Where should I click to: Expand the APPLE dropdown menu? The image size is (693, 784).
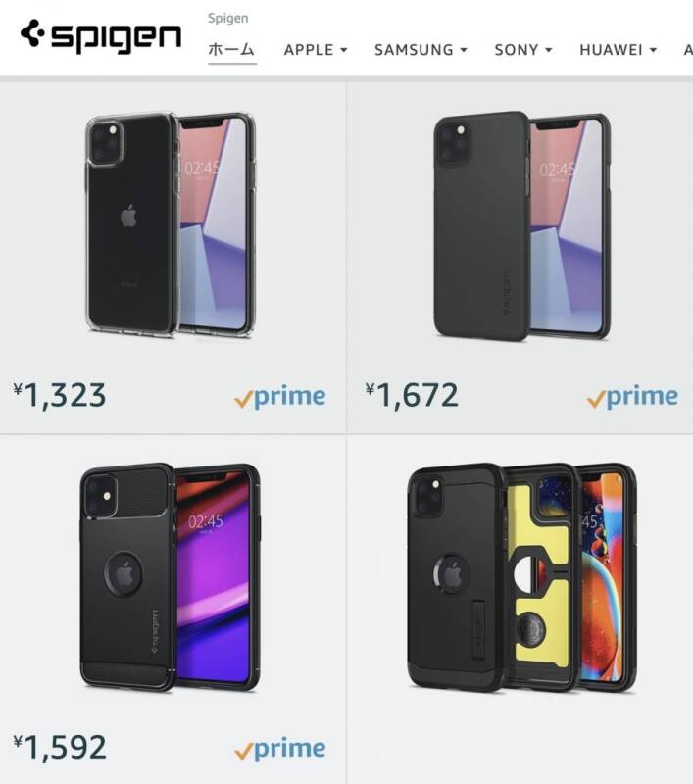point(316,50)
